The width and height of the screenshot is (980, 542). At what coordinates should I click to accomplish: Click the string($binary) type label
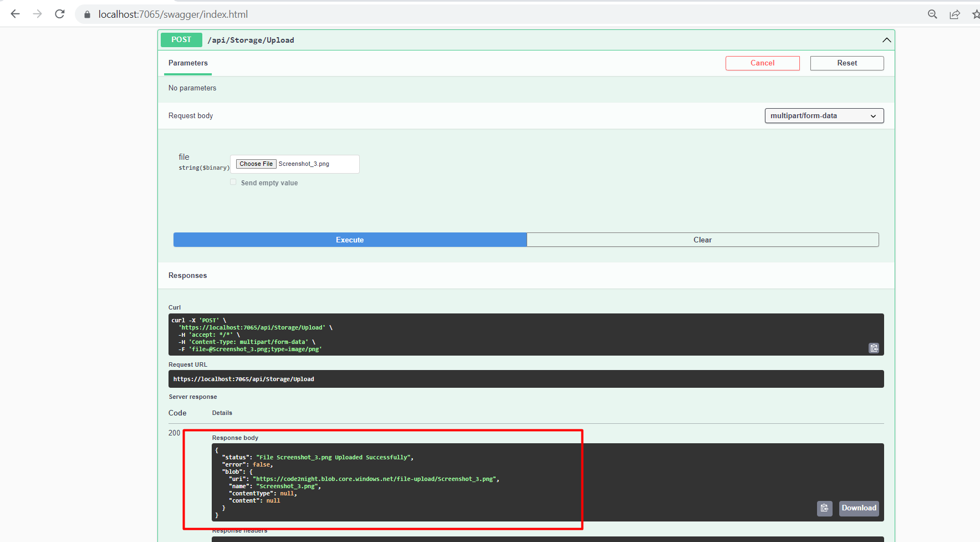(x=204, y=168)
